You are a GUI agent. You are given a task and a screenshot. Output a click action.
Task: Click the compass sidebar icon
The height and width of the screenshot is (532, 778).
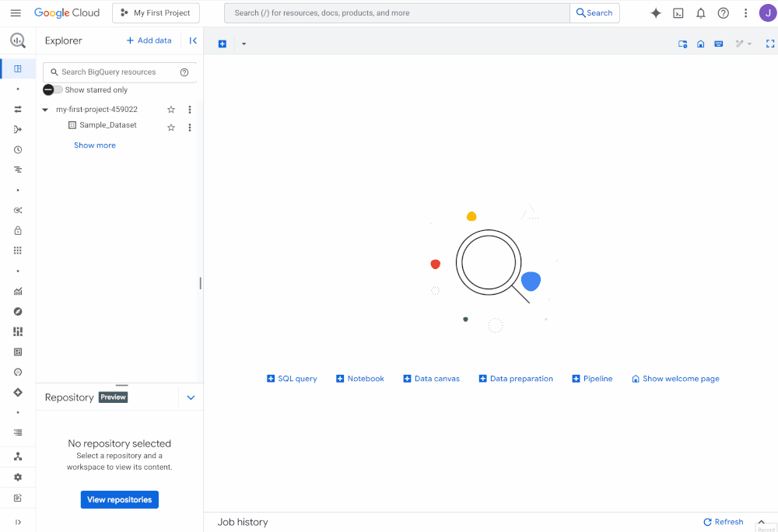18,311
